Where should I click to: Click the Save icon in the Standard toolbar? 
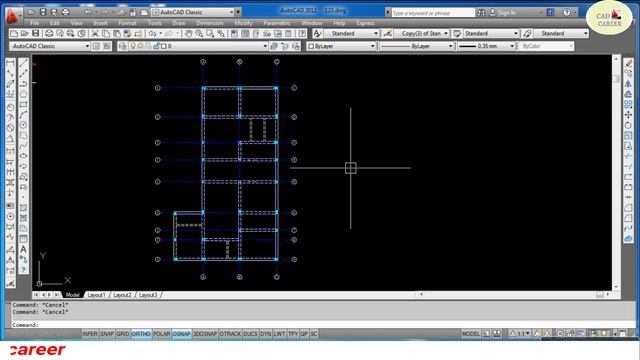pos(36,33)
